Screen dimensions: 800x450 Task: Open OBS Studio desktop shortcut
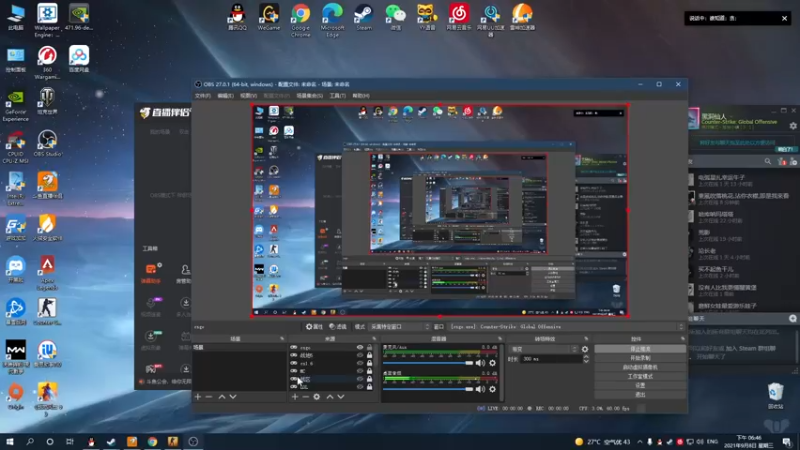point(47,143)
